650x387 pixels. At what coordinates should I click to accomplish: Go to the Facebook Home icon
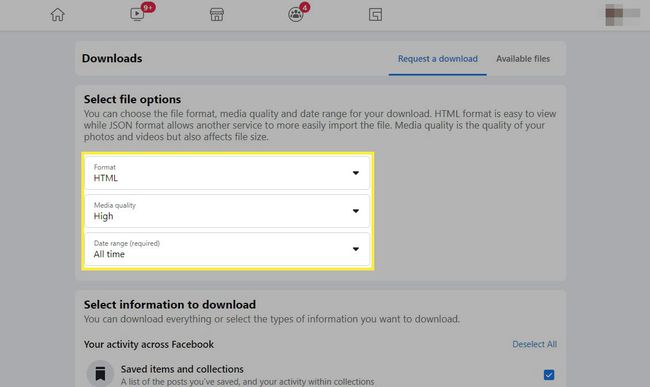click(x=58, y=15)
